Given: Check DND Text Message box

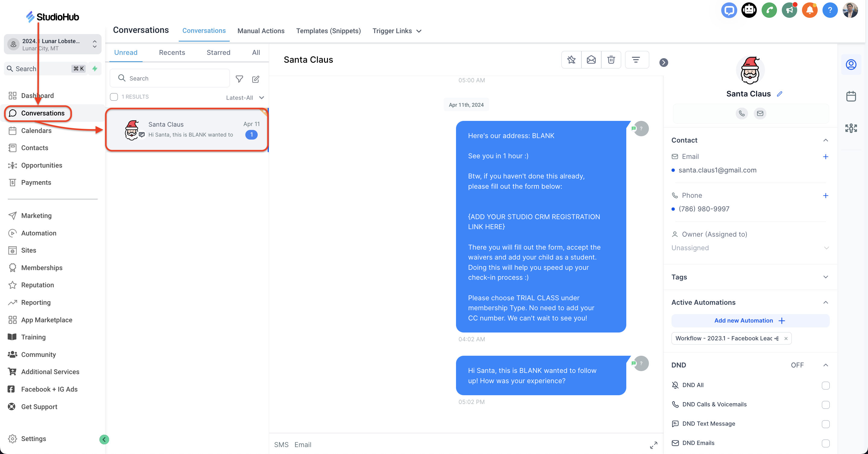Looking at the screenshot, I should tap(825, 424).
